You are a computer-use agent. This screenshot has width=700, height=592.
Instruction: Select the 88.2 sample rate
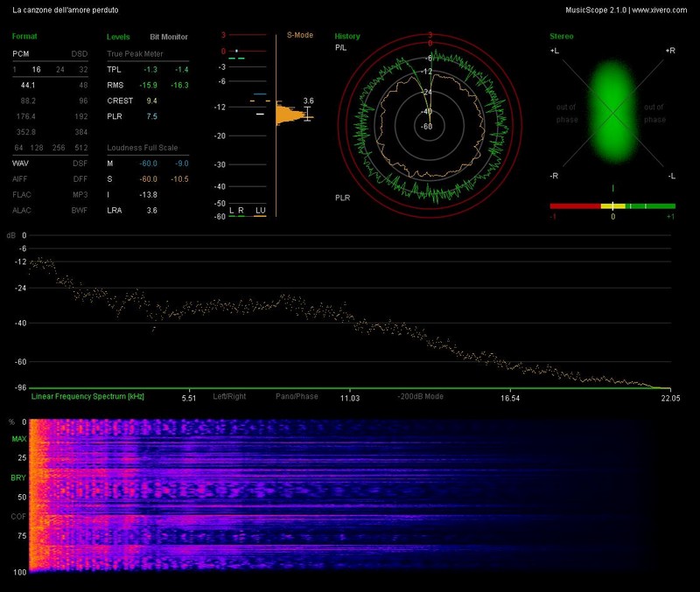28,101
